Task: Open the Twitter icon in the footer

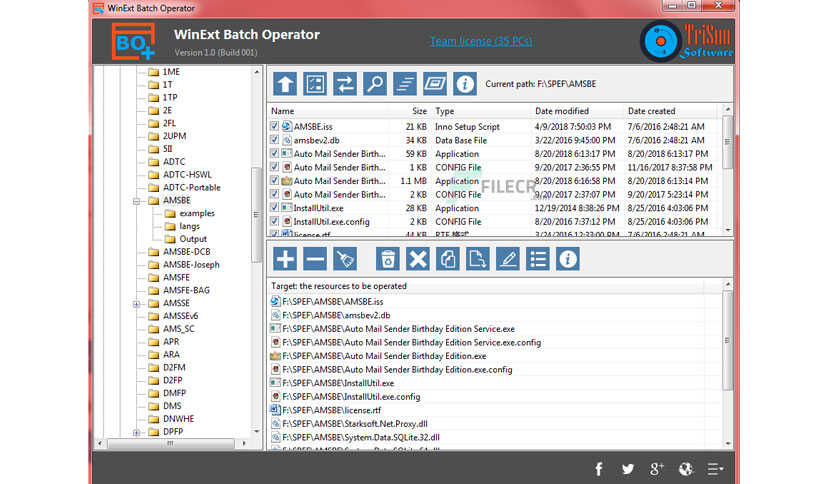Action: coord(628,469)
